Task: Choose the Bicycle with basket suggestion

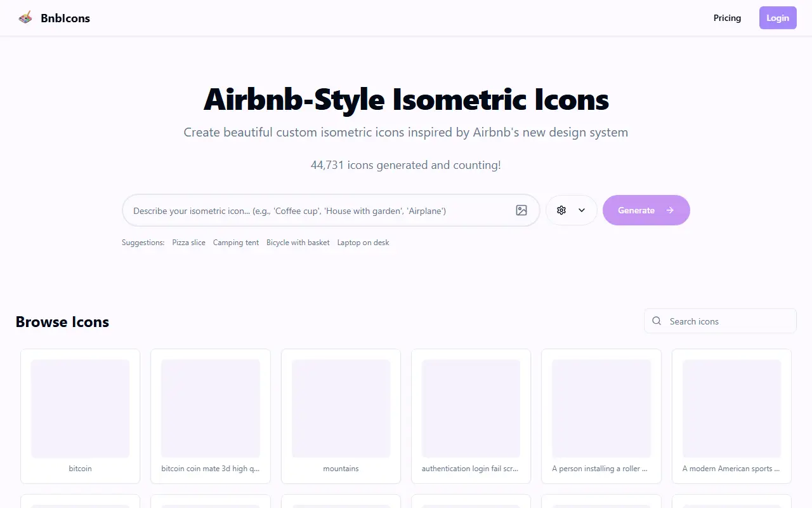Action: [298, 243]
